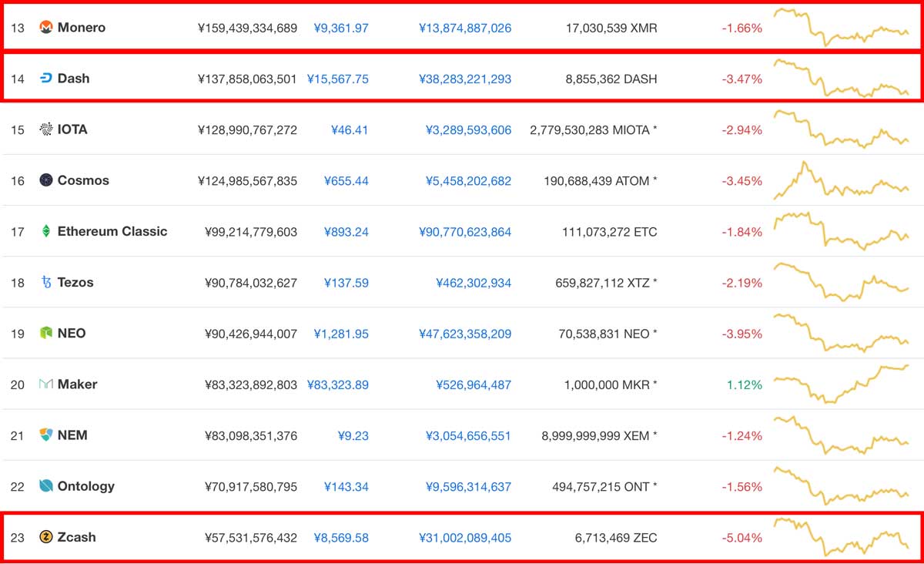Screen dimensions: 924x564
Task: Click Ontology price ¥143.34
Action: tap(346, 486)
